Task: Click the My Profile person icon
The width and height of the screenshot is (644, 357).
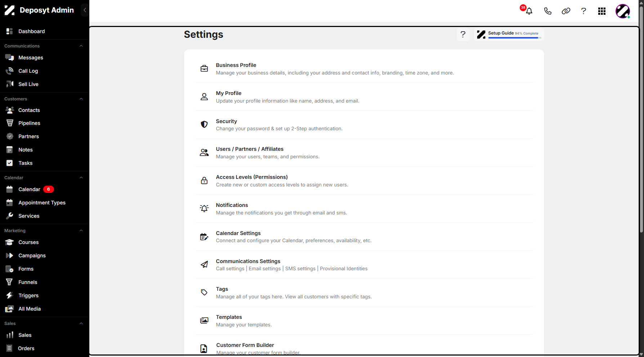Action: pyautogui.click(x=204, y=96)
